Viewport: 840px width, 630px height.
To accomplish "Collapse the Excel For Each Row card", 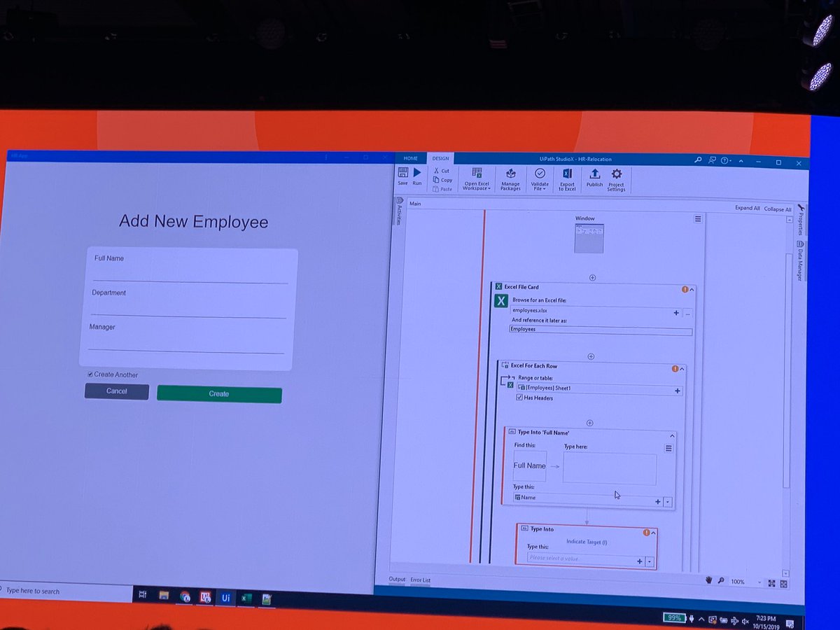I will 682,368.
